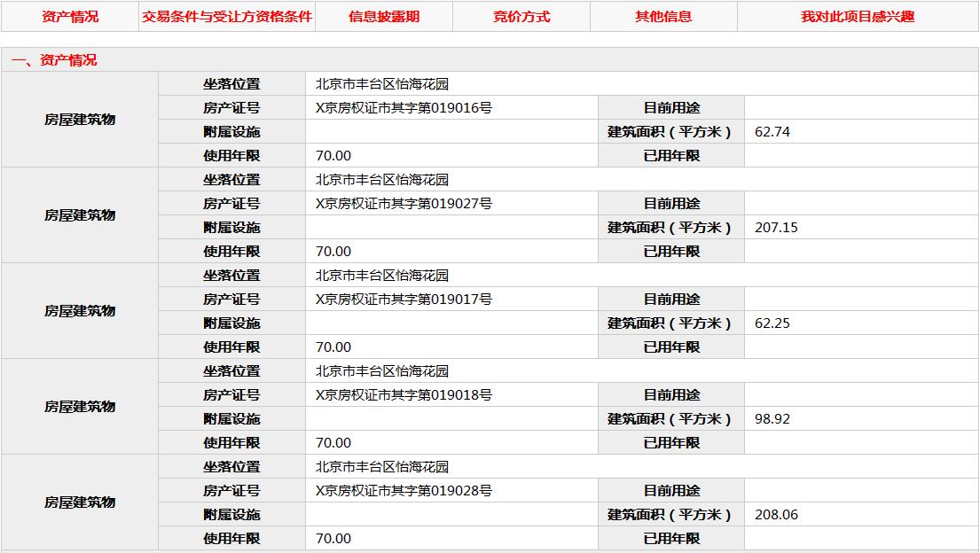Select the building area value 98.92
This screenshot has width=980, height=553.
(x=772, y=419)
